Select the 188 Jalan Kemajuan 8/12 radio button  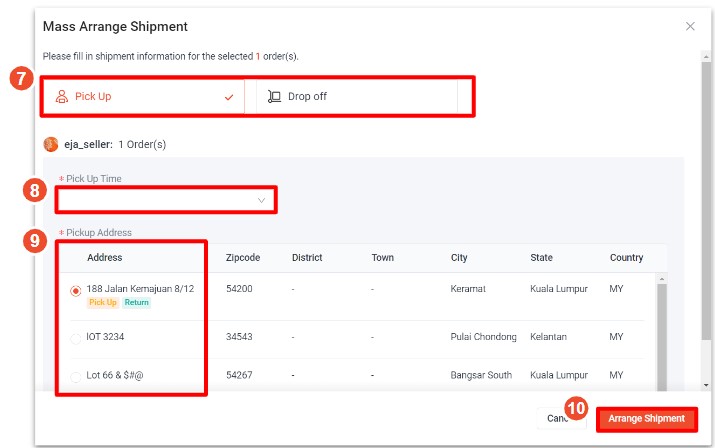click(76, 291)
